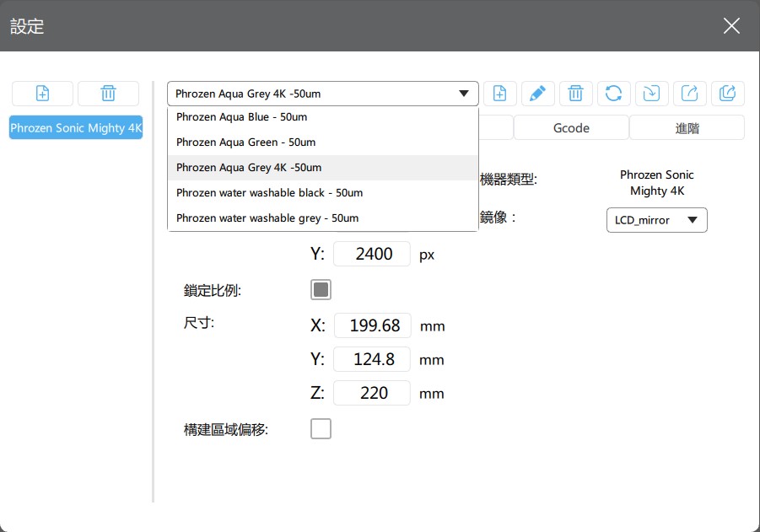Image resolution: width=760 pixels, height=532 pixels.
Task: Click the trash icon beside the pencil icon
Action: 575,94
